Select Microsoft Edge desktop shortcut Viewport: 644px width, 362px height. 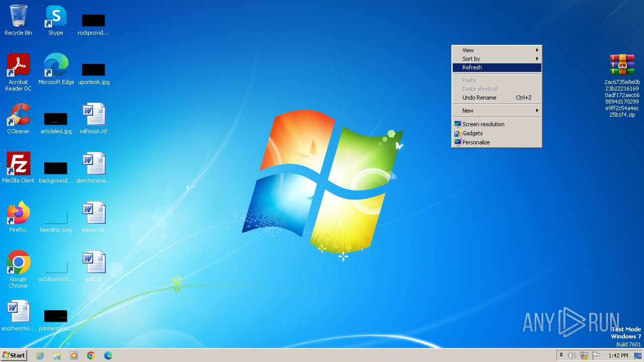pyautogui.click(x=56, y=69)
